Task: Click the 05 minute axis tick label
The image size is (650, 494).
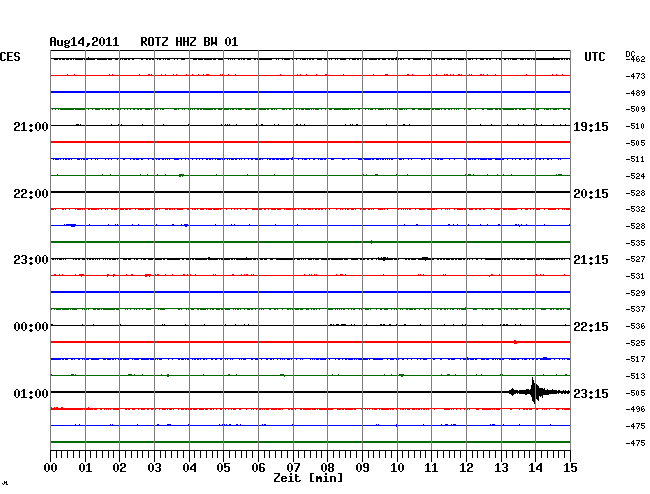Action: point(223,467)
